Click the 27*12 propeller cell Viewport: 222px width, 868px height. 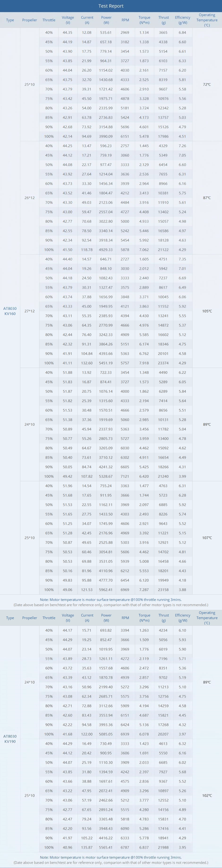30,311
